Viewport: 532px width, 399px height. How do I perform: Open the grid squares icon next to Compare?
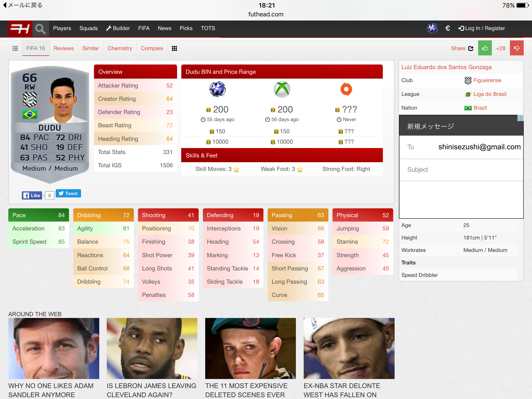click(174, 48)
